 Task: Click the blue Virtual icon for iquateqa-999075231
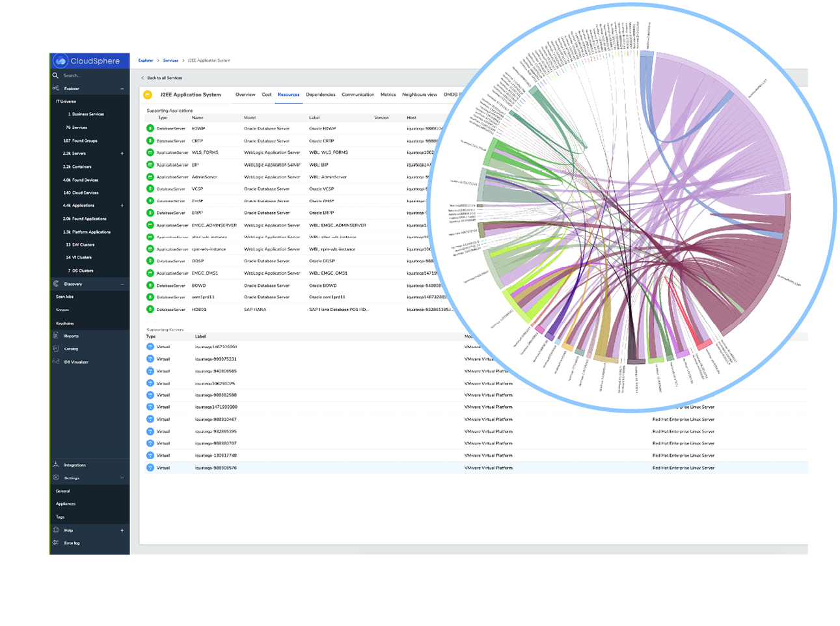point(150,359)
